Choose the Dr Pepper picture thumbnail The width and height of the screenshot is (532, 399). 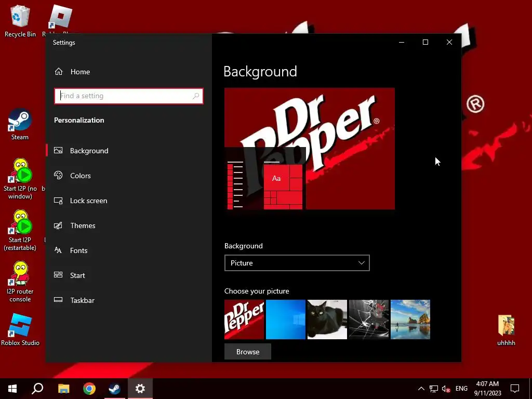point(244,320)
